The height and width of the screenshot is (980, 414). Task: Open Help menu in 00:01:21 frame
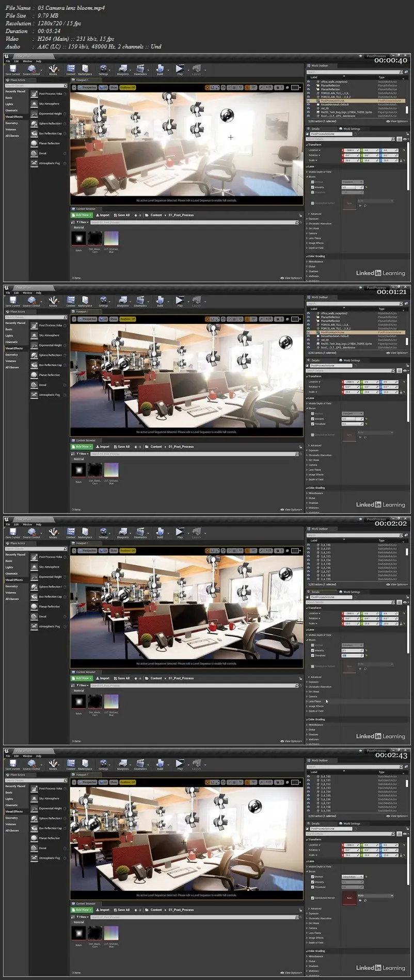(x=39, y=292)
